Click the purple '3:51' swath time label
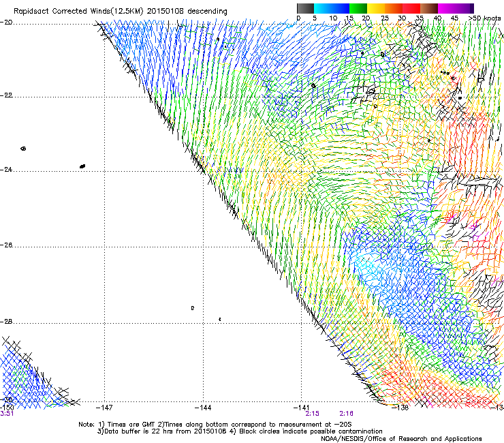This screenshot has width=504, height=443. click(x=7, y=414)
